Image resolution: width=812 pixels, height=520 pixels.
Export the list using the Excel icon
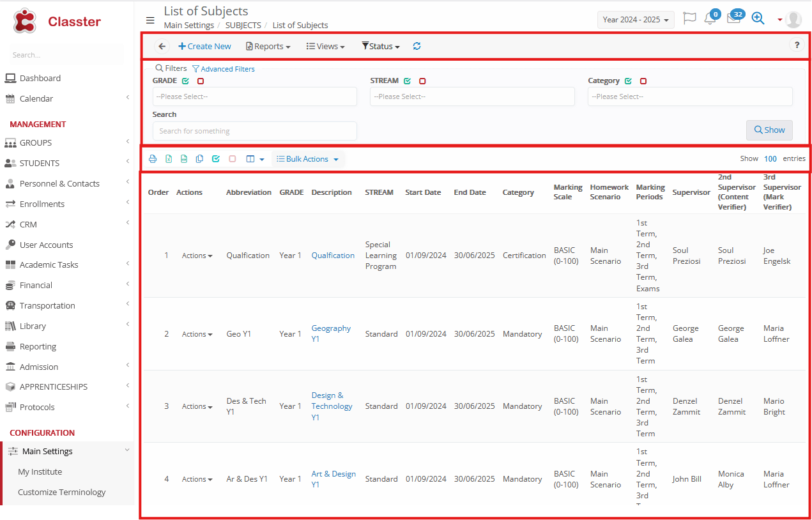(169, 159)
